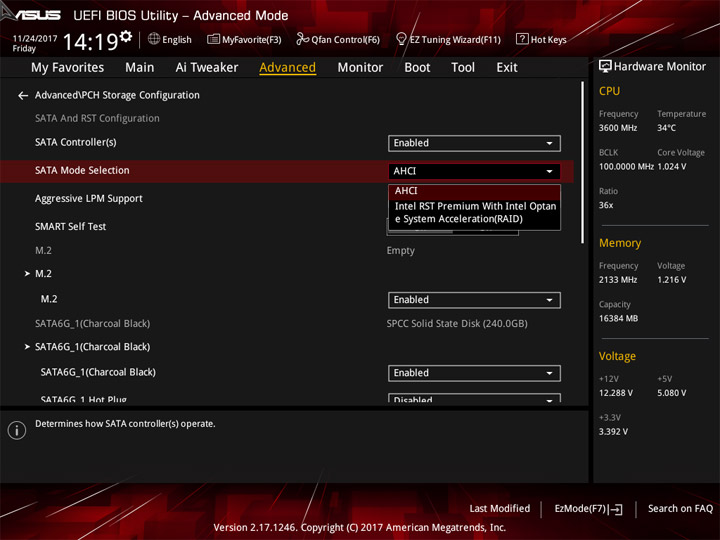Click the Hardware Monitor display icon
The image size is (720, 540).
605,67
